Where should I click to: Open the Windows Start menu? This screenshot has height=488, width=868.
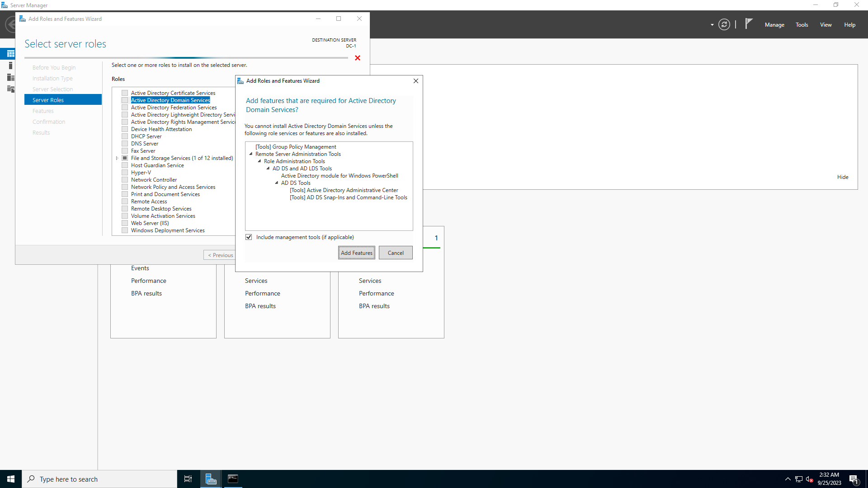pyautogui.click(x=11, y=479)
